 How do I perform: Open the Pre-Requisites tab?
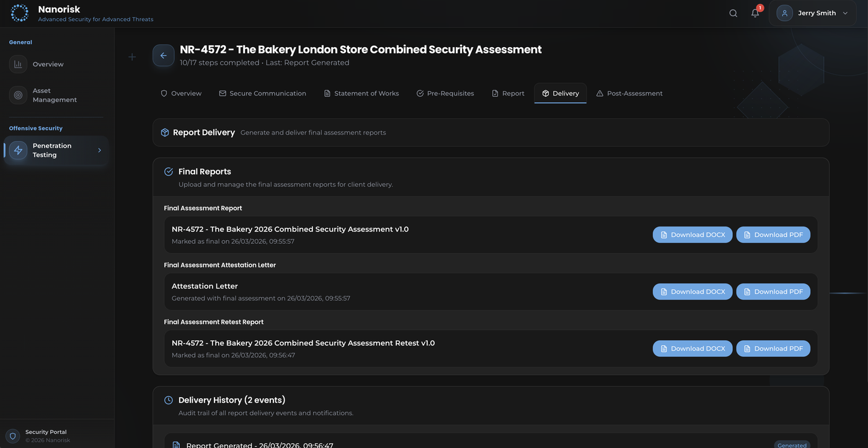coord(445,94)
